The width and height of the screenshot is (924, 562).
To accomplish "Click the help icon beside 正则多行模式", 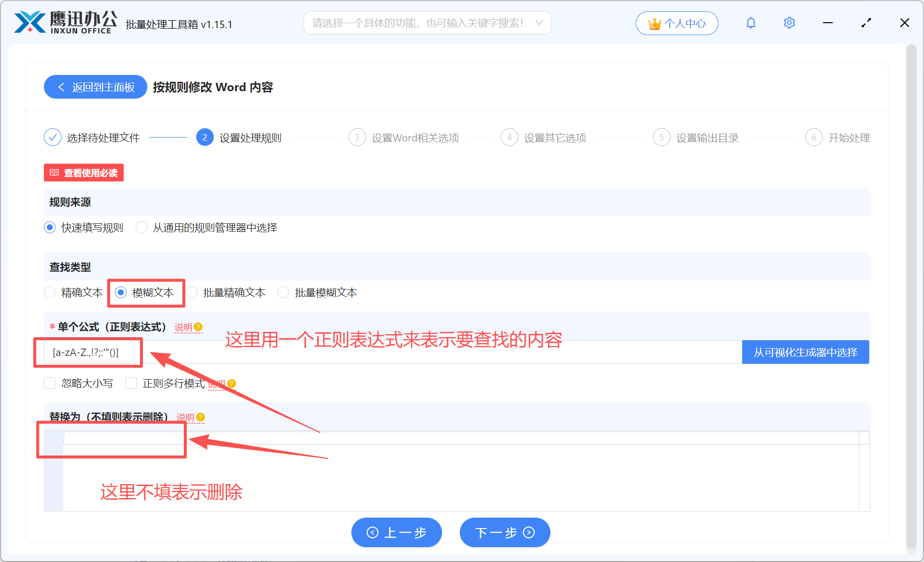I will 232,384.
